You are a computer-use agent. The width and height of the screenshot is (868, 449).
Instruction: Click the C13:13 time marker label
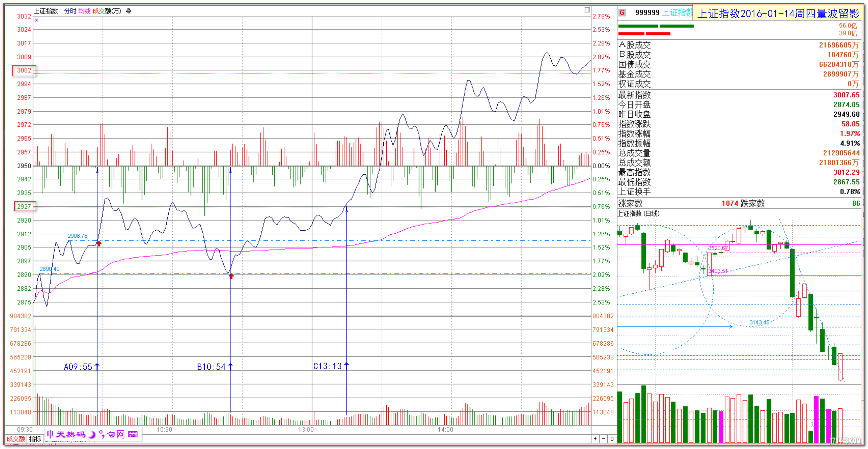tap(327, 366)
